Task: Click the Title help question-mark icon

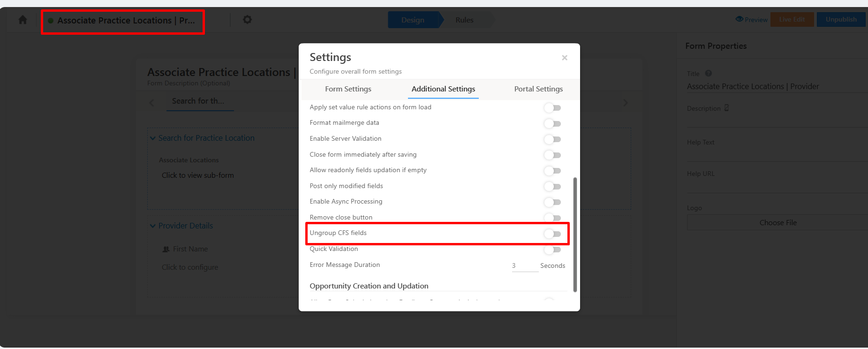Action: pyautogui.click(x=709, y=73)
